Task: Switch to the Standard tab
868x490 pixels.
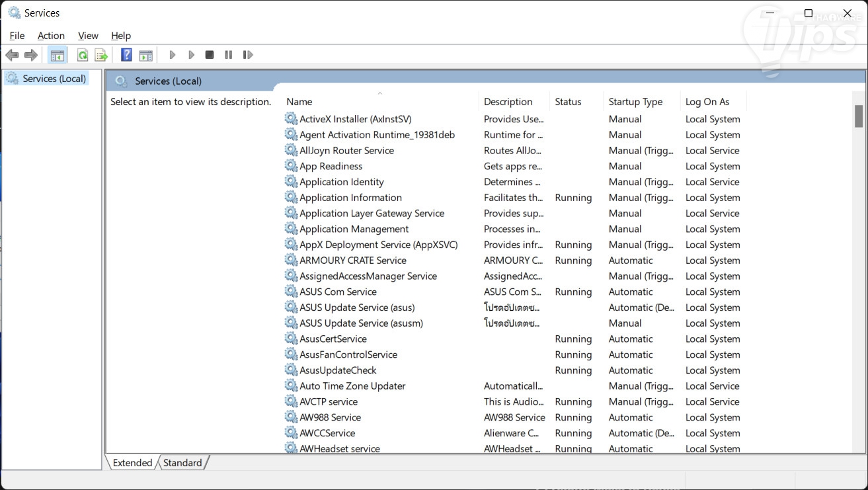Action: pyautogui.click(x=182, y=463)
